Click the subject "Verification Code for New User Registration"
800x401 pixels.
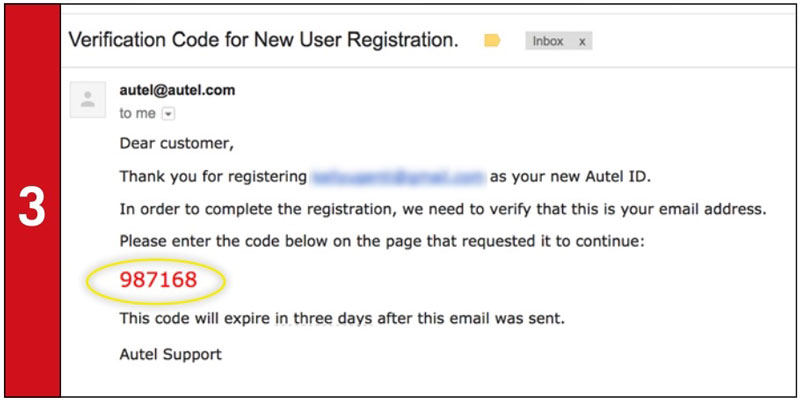click(263, 40)
